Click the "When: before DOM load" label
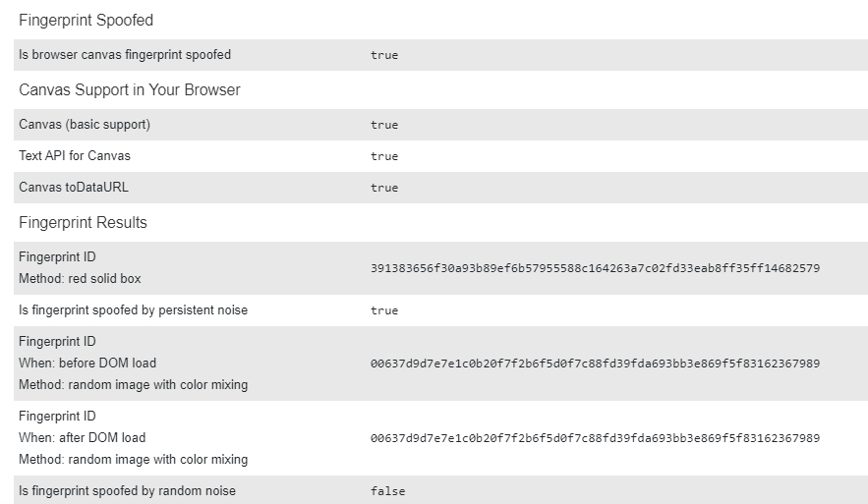This screenshot has height=504, width=868. coord(87,363)
